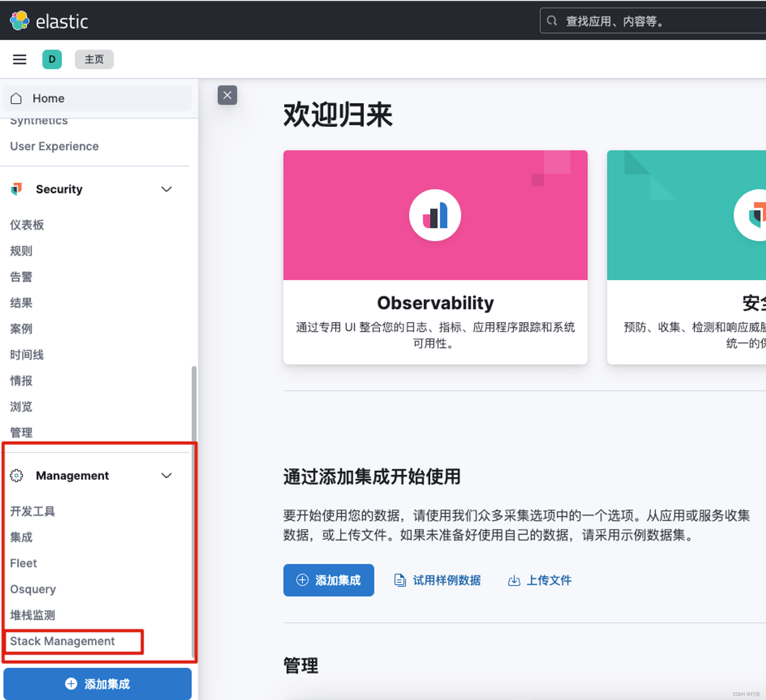Screen dimensions: 766x700
Task: Open the 主页 breadcrumb
Action: [94, 59]
